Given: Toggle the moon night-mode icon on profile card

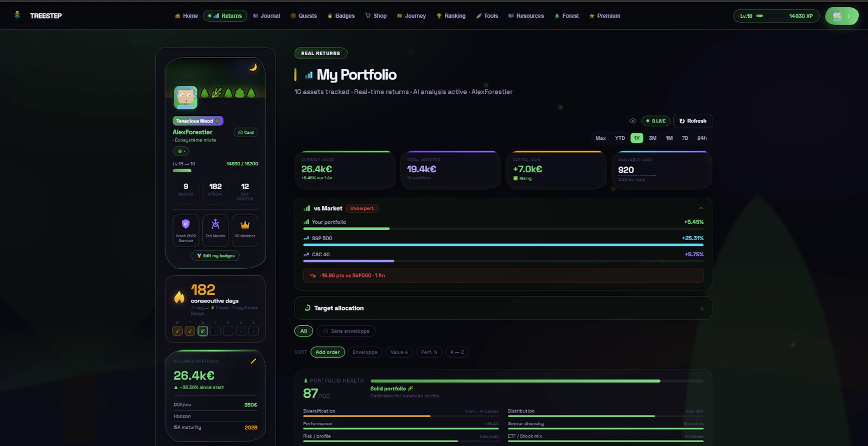Looking at the screenshot, I should (x=253, y=67).
